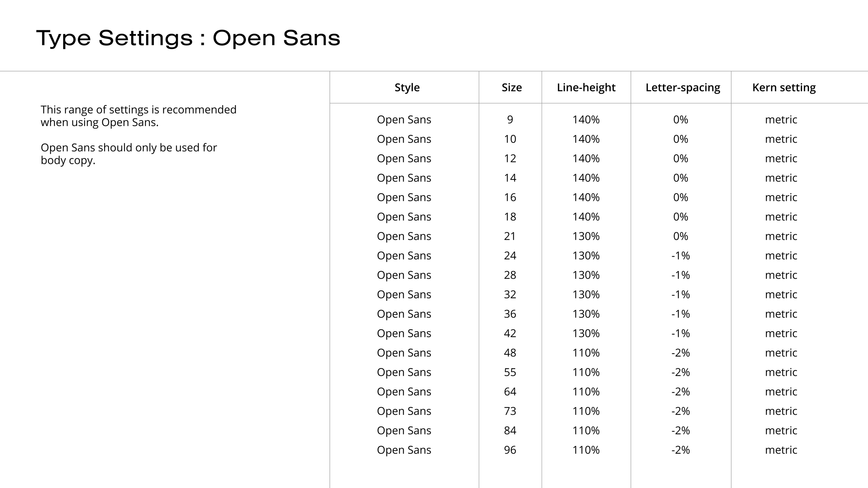The height and width of the screenshot is (488, 868).
Task: Click the 130% line-height for size 24
Action: point(586,255)
